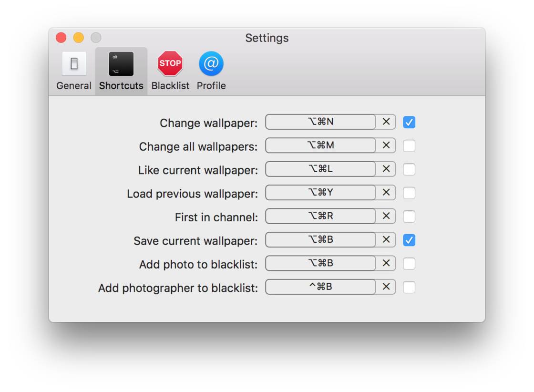Select the Blacklist stop sign icon
Viewport: 534px width, 392px height.
pos(170,64)
